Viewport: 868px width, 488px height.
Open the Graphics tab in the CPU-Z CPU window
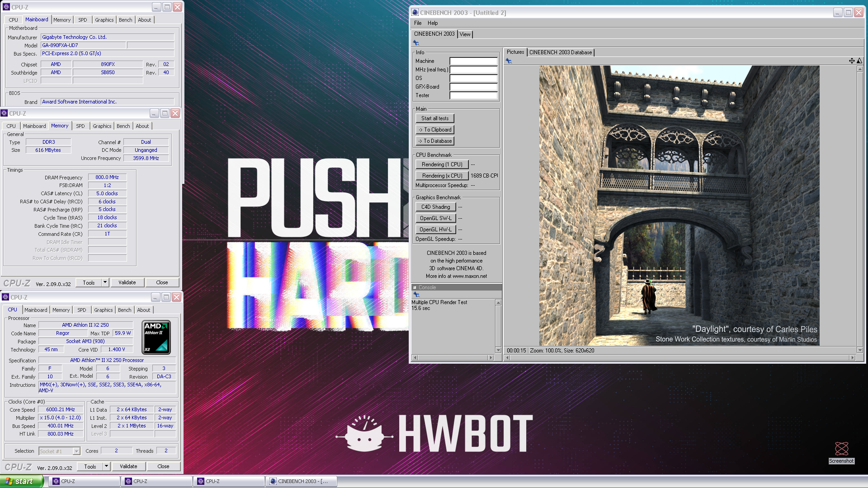tap(104, 310)
